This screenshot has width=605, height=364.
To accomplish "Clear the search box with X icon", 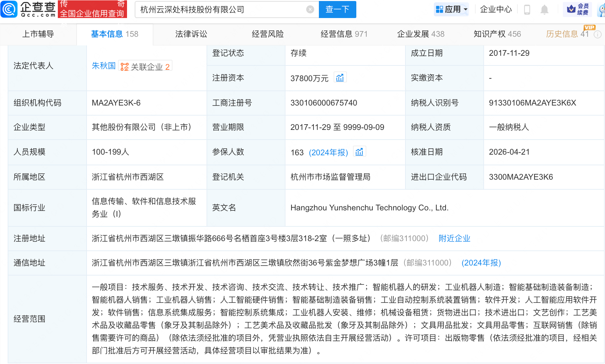I will (x=310, y=9).
